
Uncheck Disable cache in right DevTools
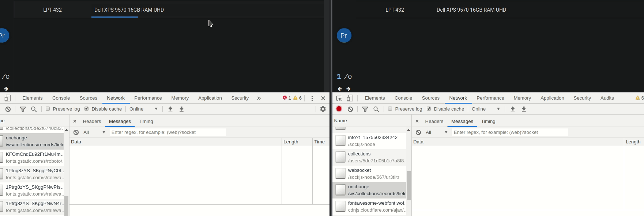point(429,109)
